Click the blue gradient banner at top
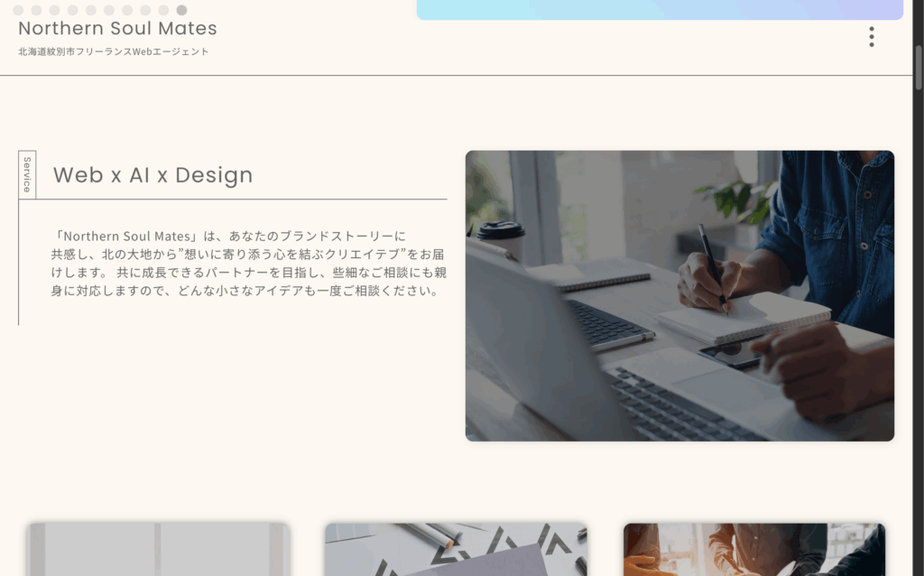 click(660, 9)
